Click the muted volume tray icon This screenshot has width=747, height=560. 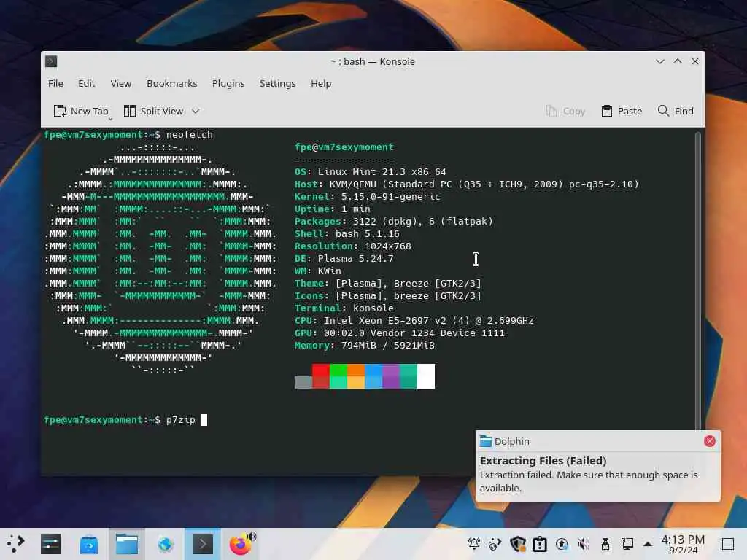[x=583, y=544]
